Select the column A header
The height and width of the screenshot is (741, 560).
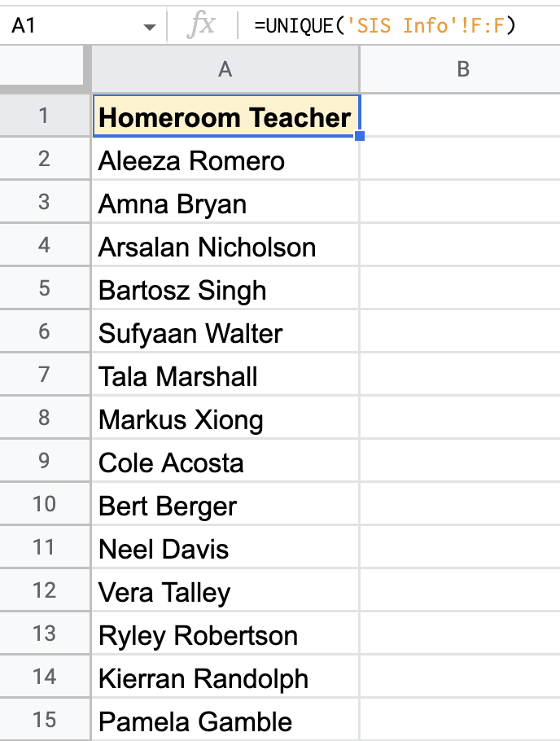point(225,70)
